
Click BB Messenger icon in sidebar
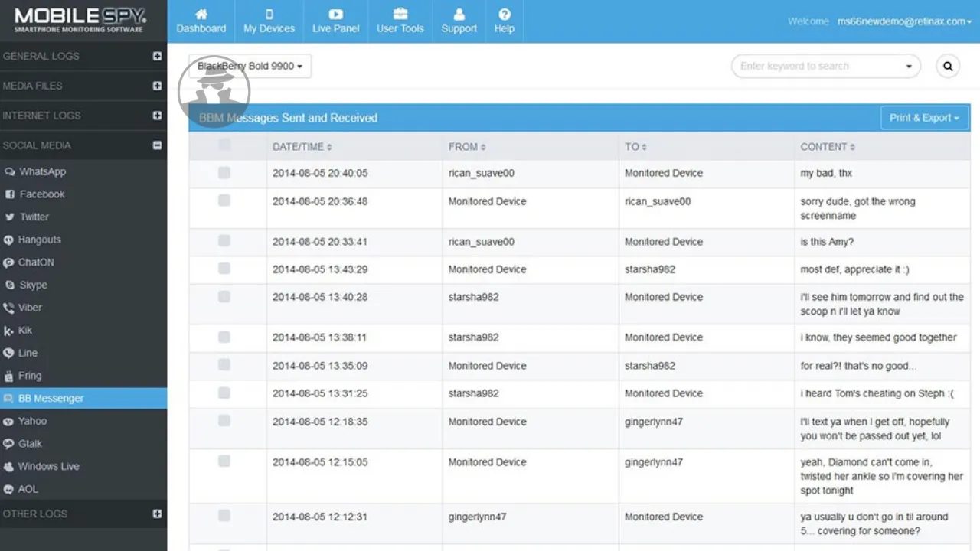coord(9,398)
